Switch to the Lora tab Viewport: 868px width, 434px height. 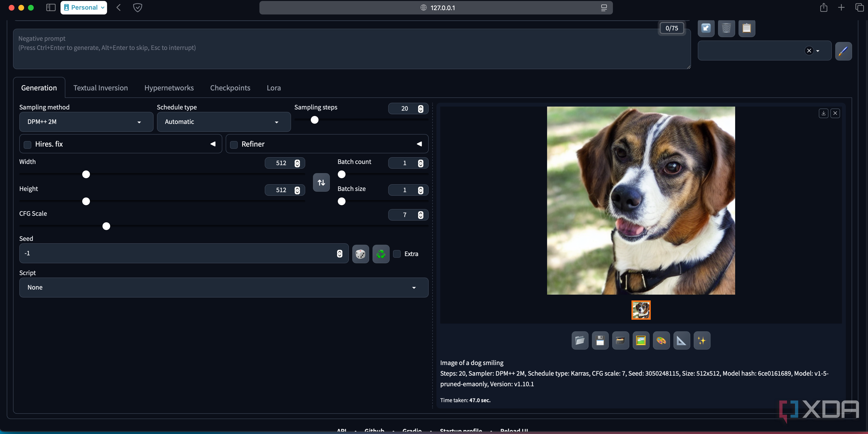tap(274, 88)
